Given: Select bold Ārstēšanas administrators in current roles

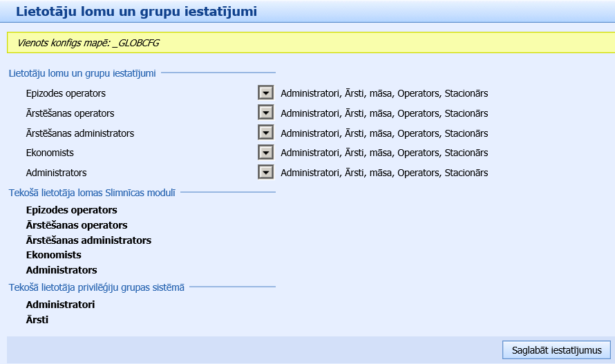Looking at the screenshot, I should point(88,240).
